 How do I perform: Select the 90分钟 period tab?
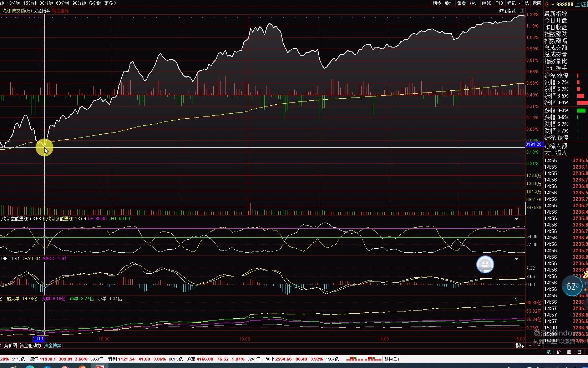(79, 3)
